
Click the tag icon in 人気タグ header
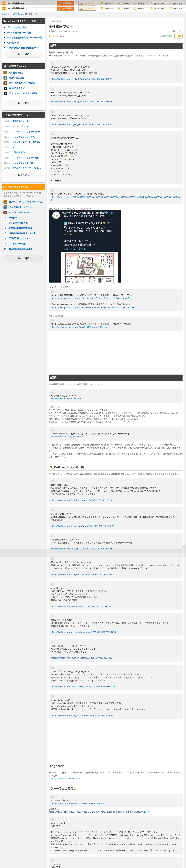5,21
